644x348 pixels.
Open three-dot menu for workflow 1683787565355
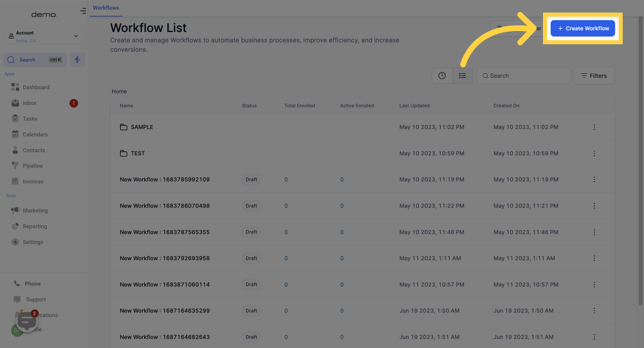(x=594, y=232)
